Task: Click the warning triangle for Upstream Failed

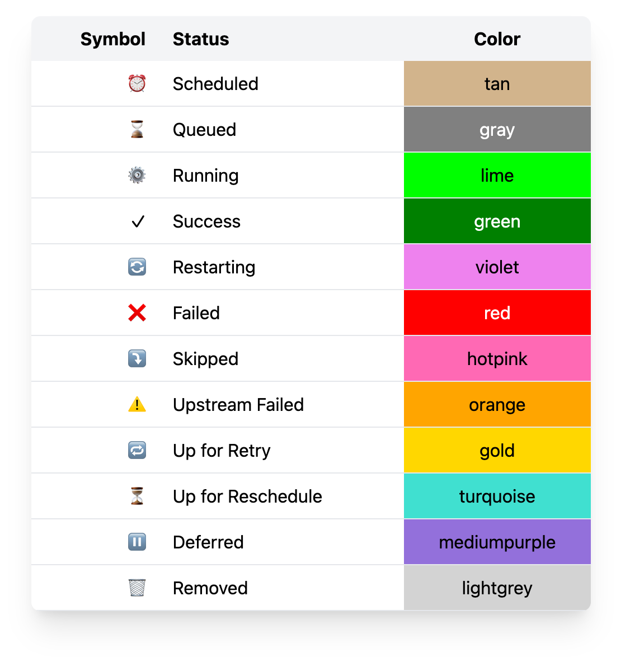Action: (x=137, y=404)
